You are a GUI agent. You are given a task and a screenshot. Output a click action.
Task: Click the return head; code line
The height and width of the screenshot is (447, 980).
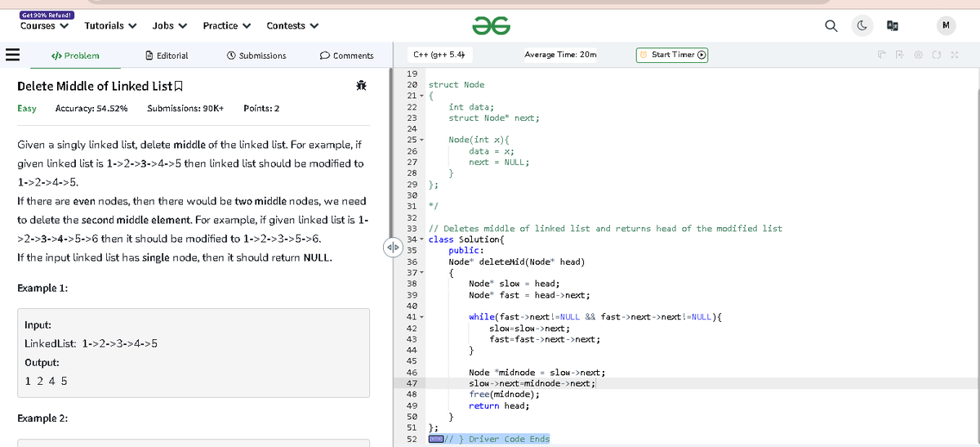tap(499, 405)
